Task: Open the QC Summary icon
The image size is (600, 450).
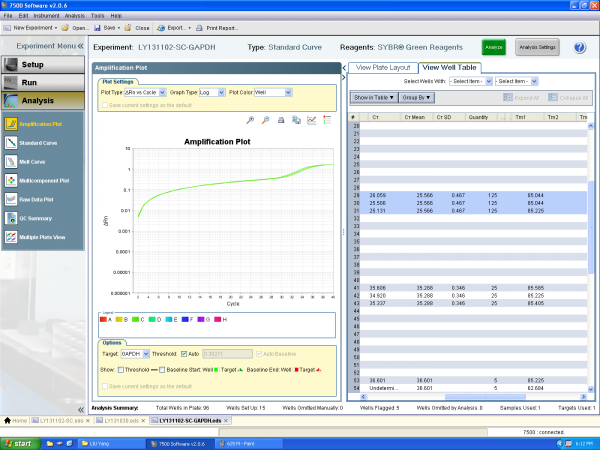Action: click(x=11, y=218)
